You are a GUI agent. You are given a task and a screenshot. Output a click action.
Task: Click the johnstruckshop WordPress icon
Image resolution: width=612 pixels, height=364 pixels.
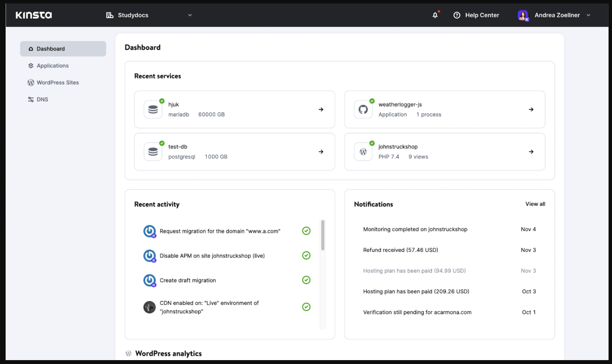(363, 152)
